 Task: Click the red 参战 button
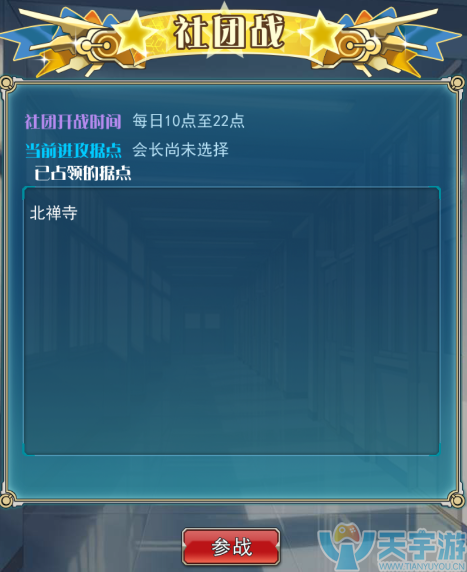(231, 546)
